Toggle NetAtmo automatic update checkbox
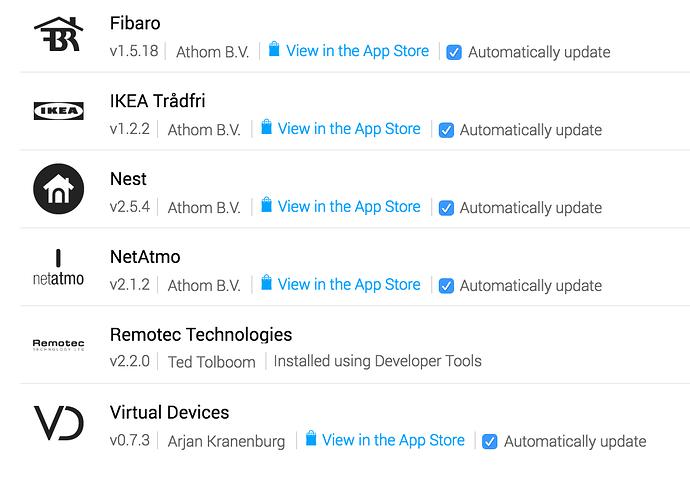This screenshot has height=484, width=690. coord(447,286)
